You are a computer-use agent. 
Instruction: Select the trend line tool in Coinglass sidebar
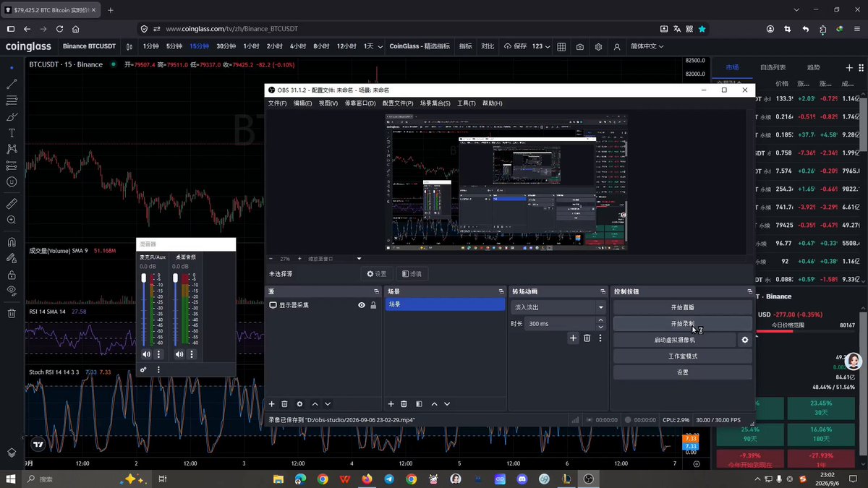tap(12, 84)
